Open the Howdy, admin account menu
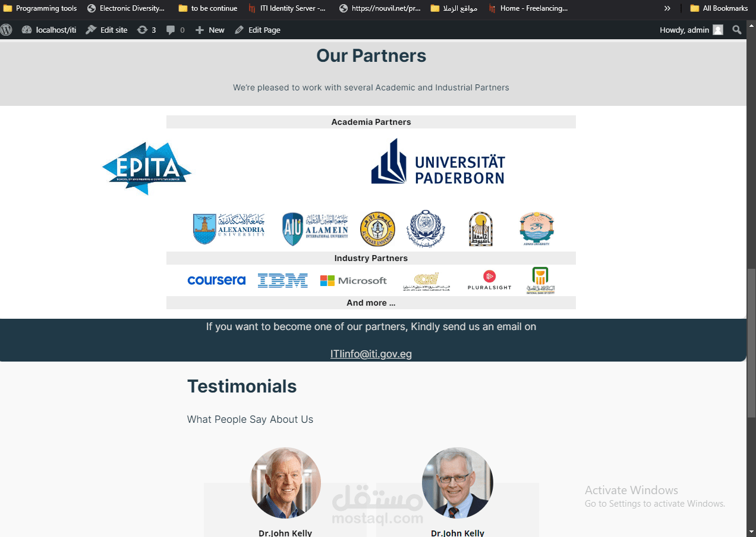This screenshot has height=537, width=756. pyautogui.click(x=691, y=30)
